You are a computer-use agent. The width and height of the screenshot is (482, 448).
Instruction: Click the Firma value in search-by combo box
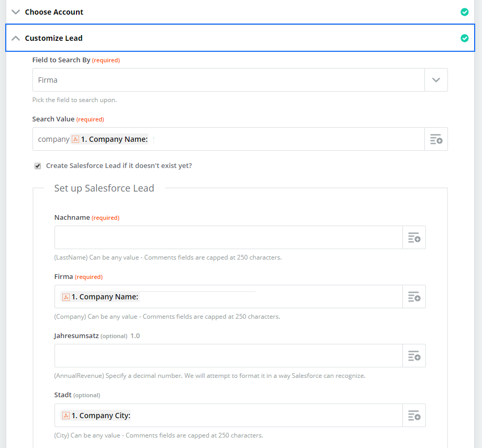click(x=48, y=80)
